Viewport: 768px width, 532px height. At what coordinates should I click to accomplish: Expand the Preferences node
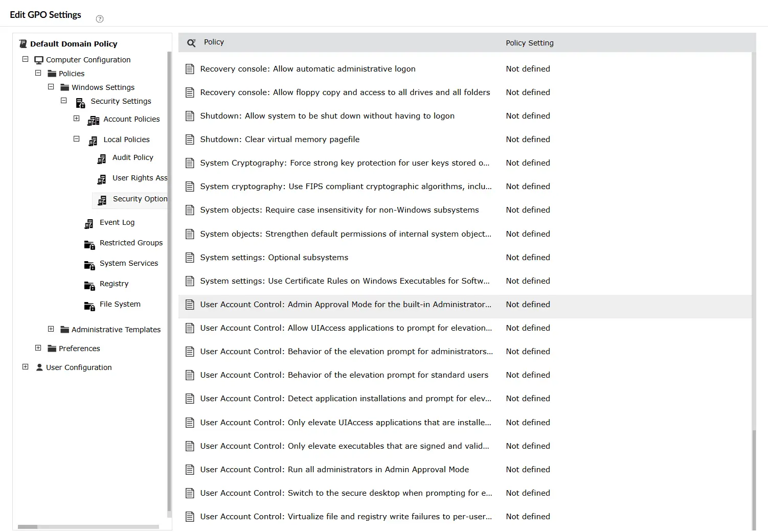[x=38, y=348]
